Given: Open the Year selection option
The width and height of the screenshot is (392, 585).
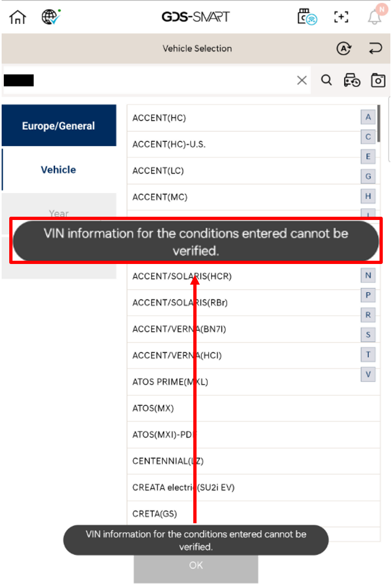Looking at the screenshot, I should click(59, 213).
